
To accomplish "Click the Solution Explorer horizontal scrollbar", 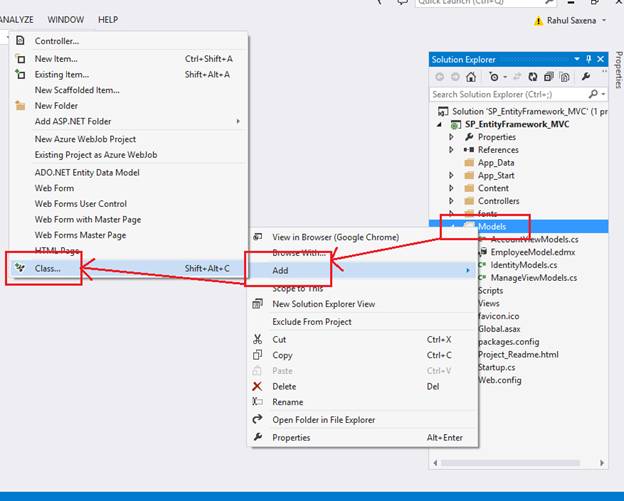I will tap(510, 463).
